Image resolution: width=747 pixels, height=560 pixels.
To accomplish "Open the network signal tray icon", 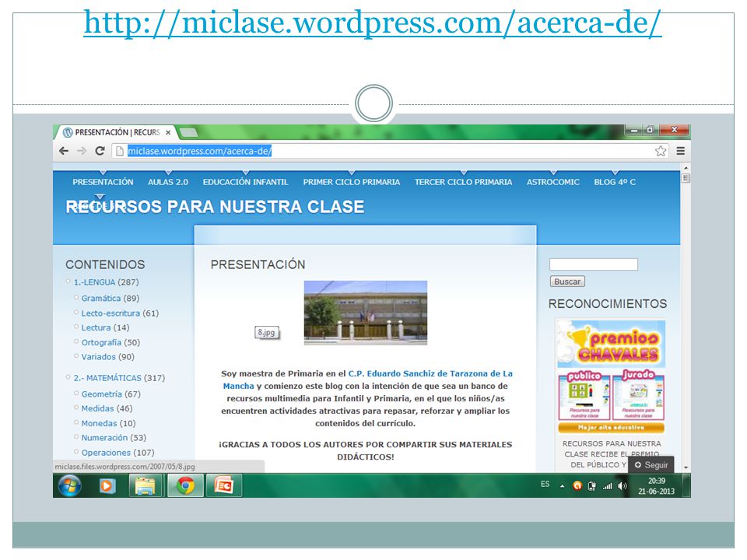I will click(x=608, y=486).
